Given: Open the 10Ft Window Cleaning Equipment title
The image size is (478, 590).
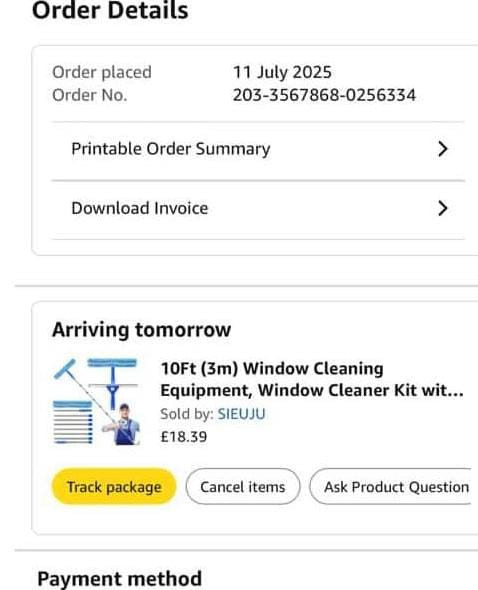Looking at the screenshot, I should 312,379.
